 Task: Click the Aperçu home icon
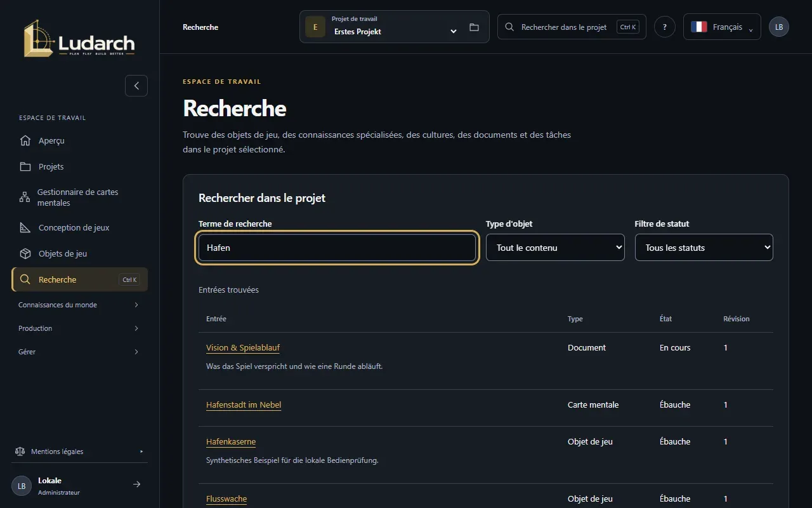click(x=25, y=140)
